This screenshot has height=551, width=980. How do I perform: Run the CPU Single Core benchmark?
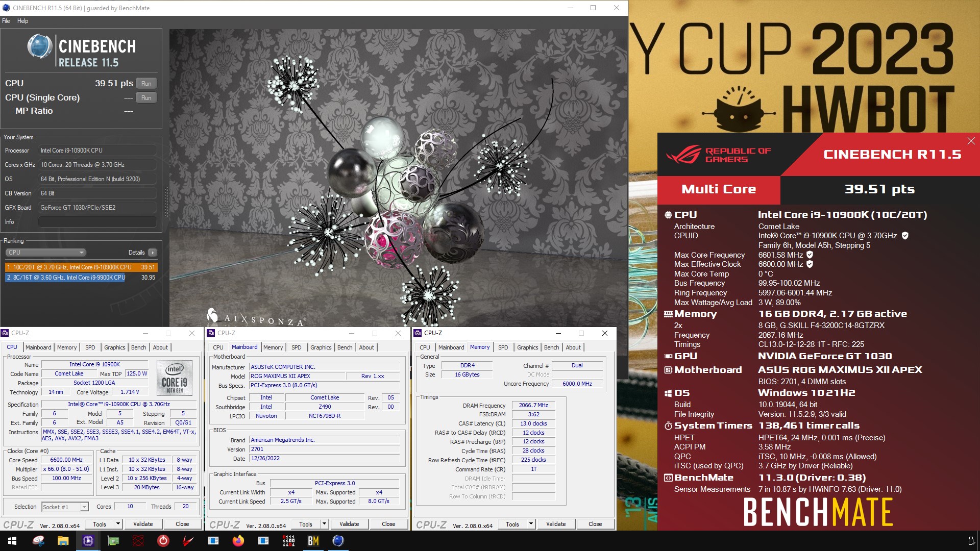pos(146,98)
